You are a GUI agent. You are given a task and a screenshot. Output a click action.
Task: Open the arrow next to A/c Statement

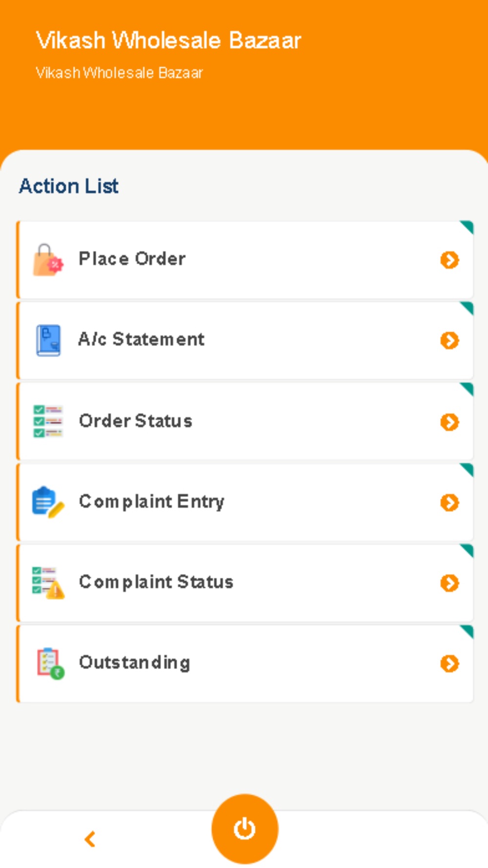tap(449, 341)
